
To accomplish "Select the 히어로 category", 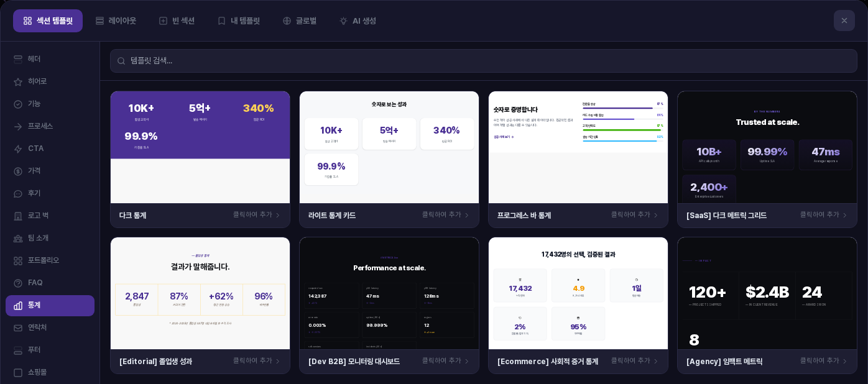I will click(50, 81).
